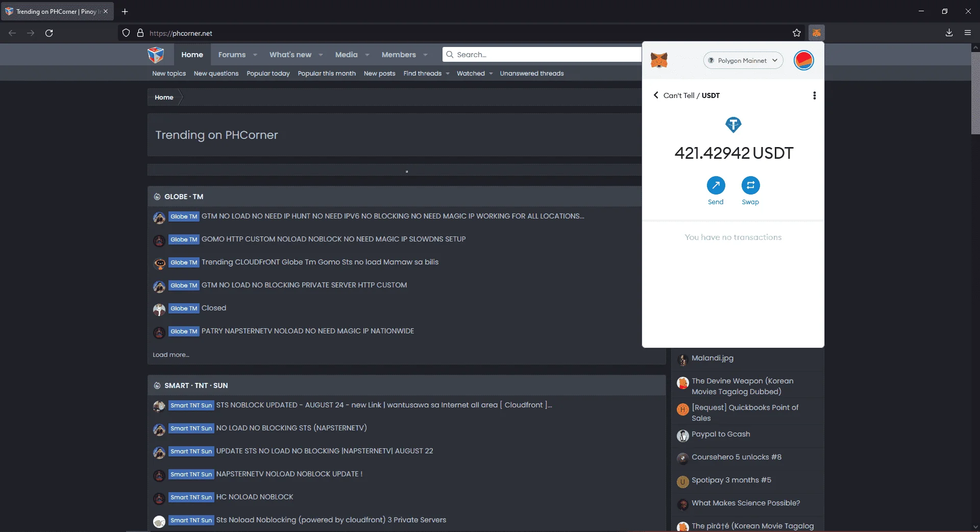Open GTM NO LOAD NO BLOCKING PRIVATE SERVER thread

304,285
